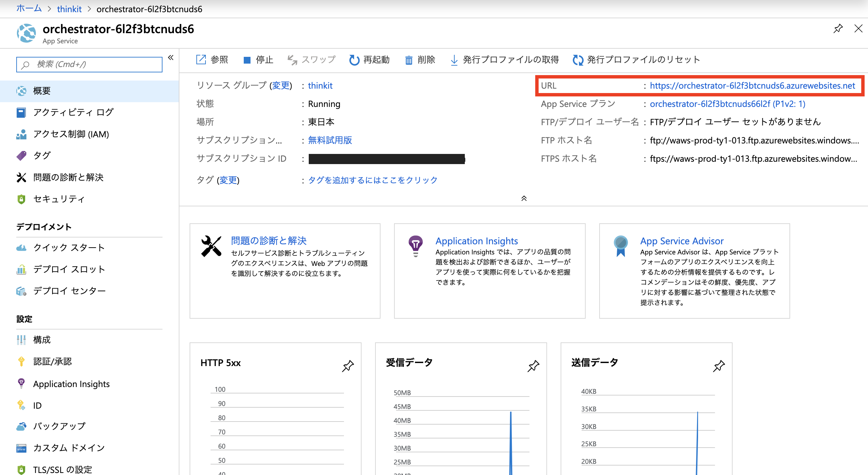868x475 pixels.
Task: Open 構成 (Configuration) in sidebar
Action: [89, 340]
